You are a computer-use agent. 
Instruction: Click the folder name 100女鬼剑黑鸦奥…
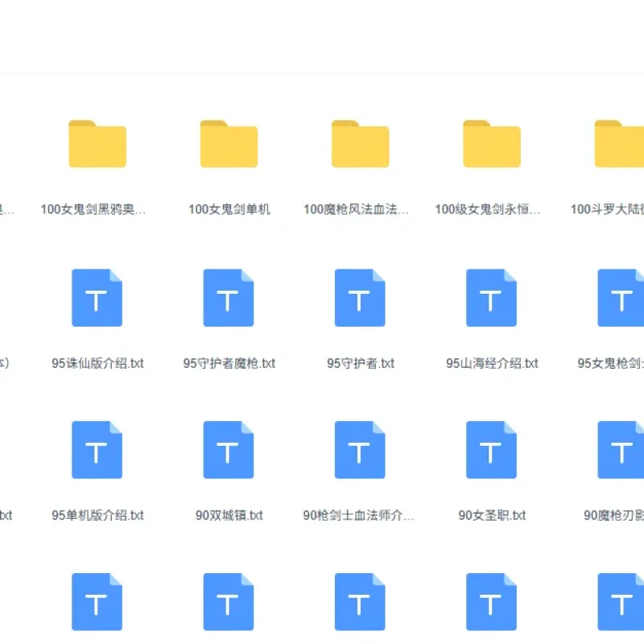click(93, 209)
